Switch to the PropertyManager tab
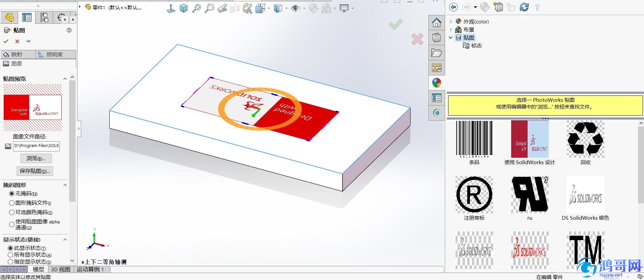644x280 pixels. point(26,17)
